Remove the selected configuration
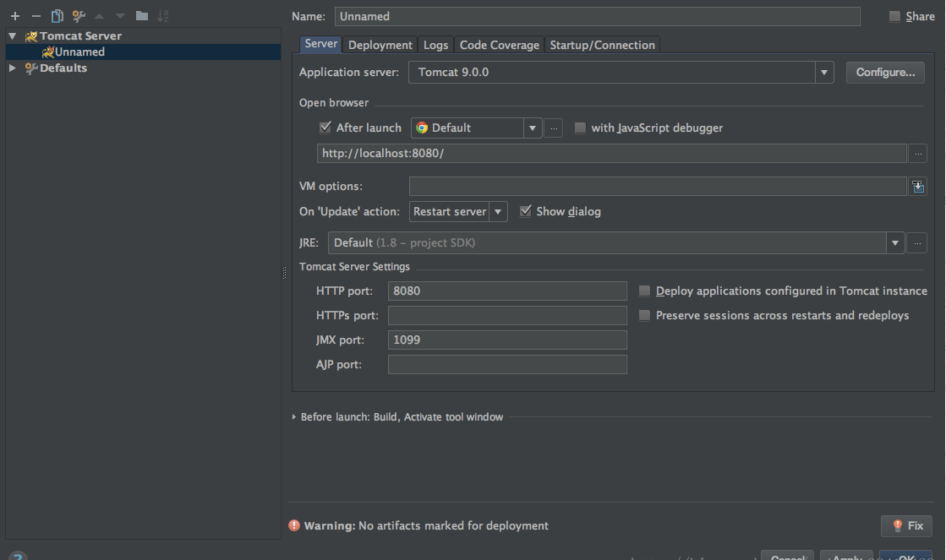Screen dimensions: 946x560 [x=36, y=16]
